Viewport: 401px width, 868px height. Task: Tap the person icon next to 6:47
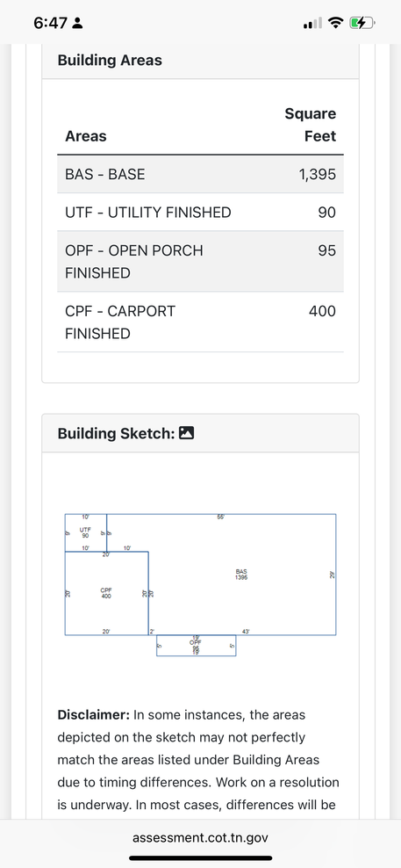(x=77, y=24)
